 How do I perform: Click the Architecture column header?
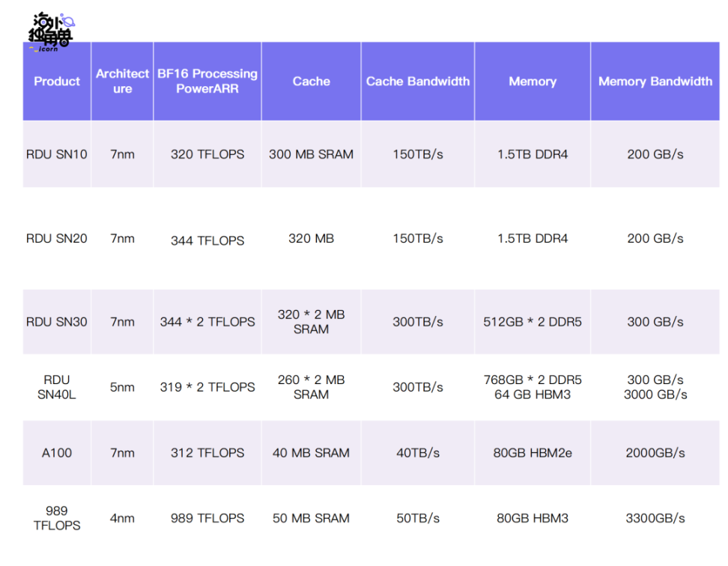click(122, 81)
